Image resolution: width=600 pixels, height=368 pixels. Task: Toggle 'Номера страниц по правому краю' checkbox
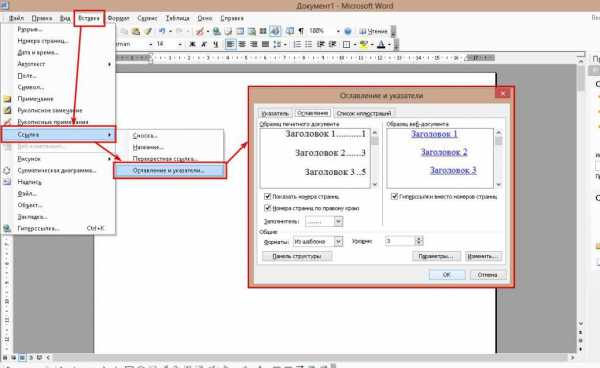coord(267,208)
